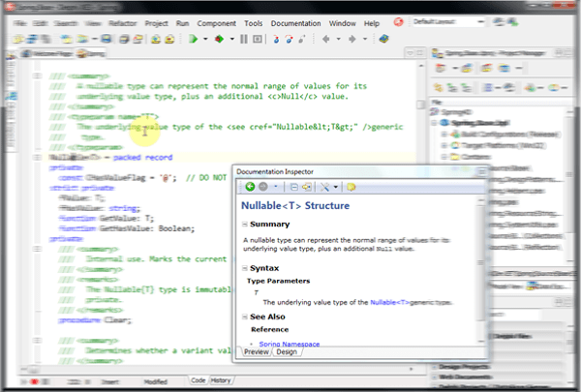The width and height of the screenshot is (581, 392).
Task: Switch to the Design tab
Action: [287, 351]
